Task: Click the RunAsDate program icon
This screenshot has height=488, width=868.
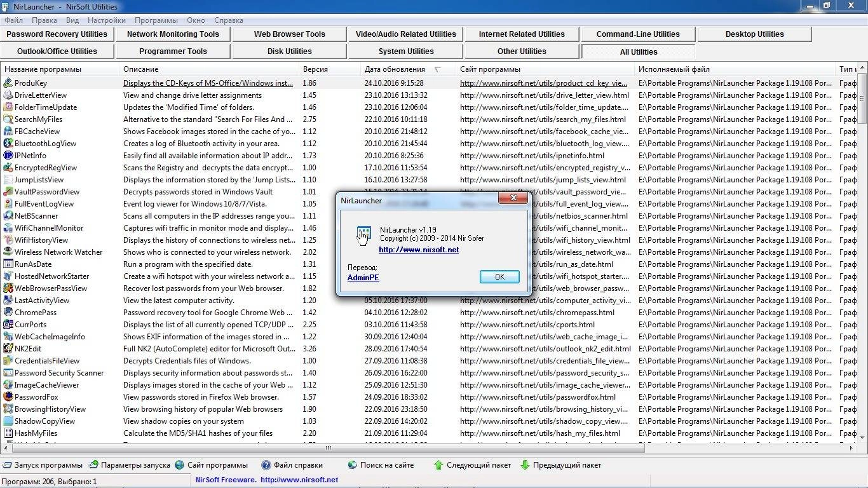Action: tap(8, 264)
